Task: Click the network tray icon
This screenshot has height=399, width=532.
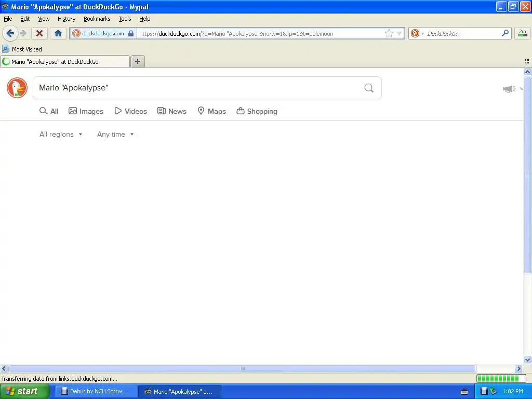Action: tap(494, 391)
